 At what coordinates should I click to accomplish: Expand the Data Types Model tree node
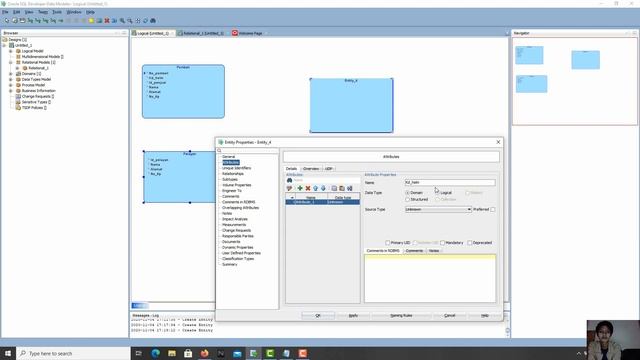click(11, 80)
